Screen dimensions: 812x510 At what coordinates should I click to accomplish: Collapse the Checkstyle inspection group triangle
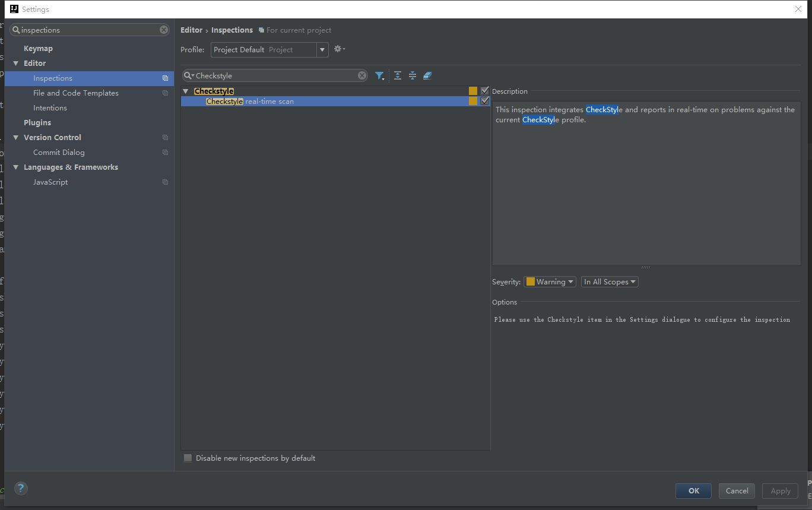click(186, 90)
